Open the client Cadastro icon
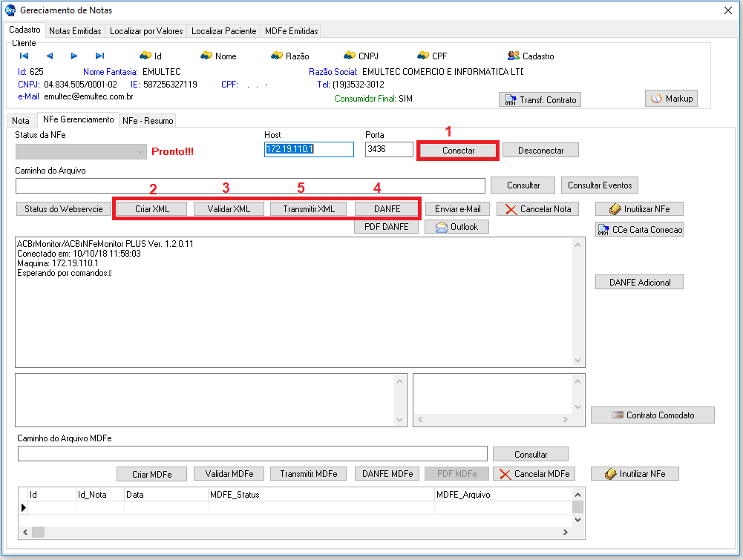Screen dimensions: 743x560 pyautogui.click(x=530, y=56)
